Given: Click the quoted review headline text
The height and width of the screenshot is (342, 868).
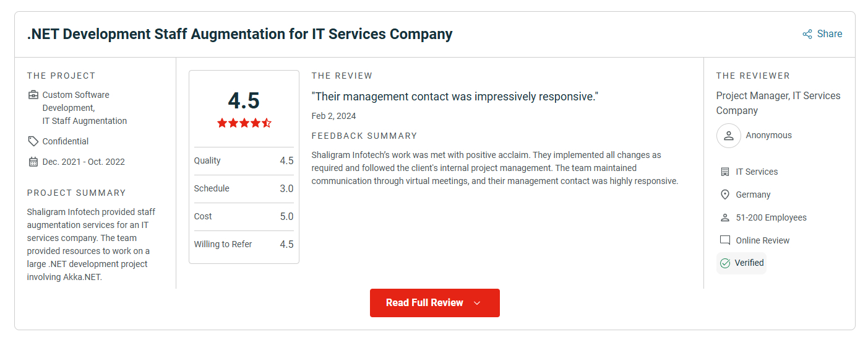Looking at the screenshot, I should pos(455,97).
